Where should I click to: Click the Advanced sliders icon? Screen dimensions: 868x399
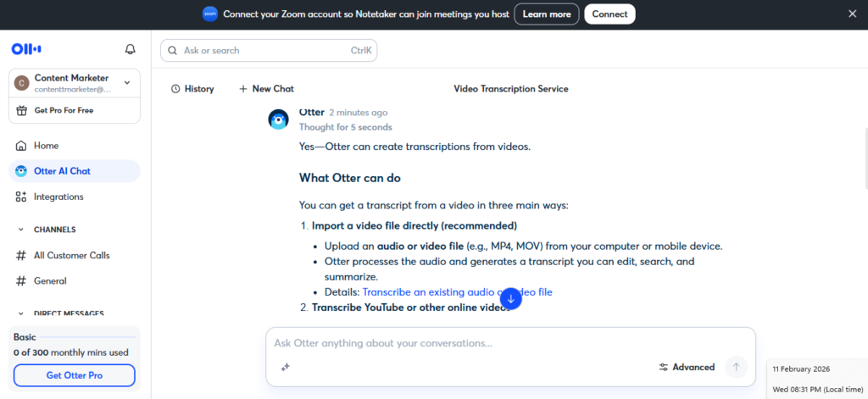(664, 367)
